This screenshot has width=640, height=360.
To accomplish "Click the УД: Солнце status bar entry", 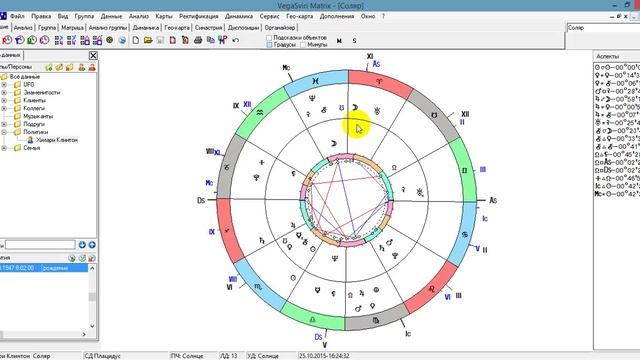I will click(x=263, y=356).
